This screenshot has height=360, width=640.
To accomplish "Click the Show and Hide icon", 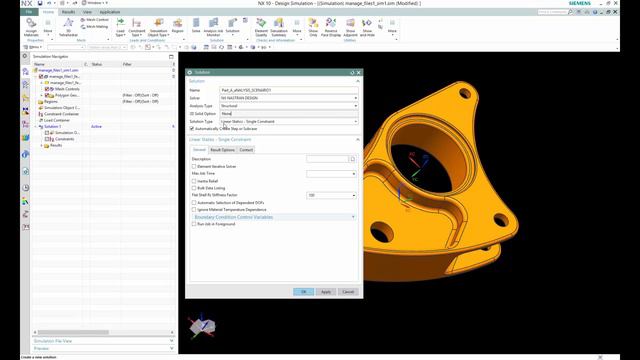I will (x=367, y=27).
